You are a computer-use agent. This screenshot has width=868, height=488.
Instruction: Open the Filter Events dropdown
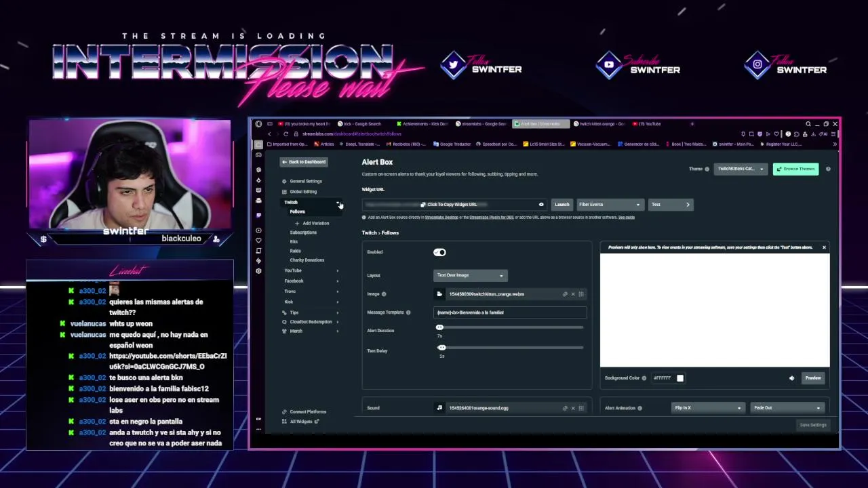[x=609, y=205]
